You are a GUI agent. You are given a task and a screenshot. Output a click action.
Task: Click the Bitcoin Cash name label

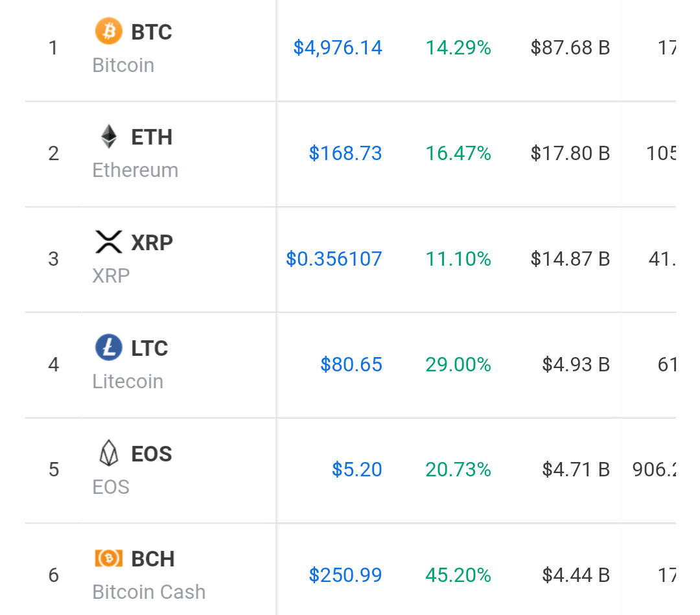pyautogui.click(x=148, y=592)
